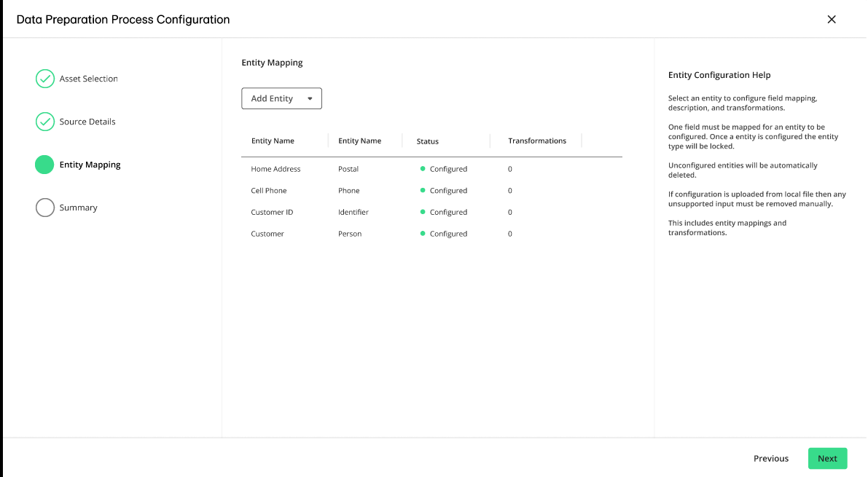Click the Entity Mapping filled circle icon
The height and width of the screenshot is (477, 868).
[x=44, y=165]
